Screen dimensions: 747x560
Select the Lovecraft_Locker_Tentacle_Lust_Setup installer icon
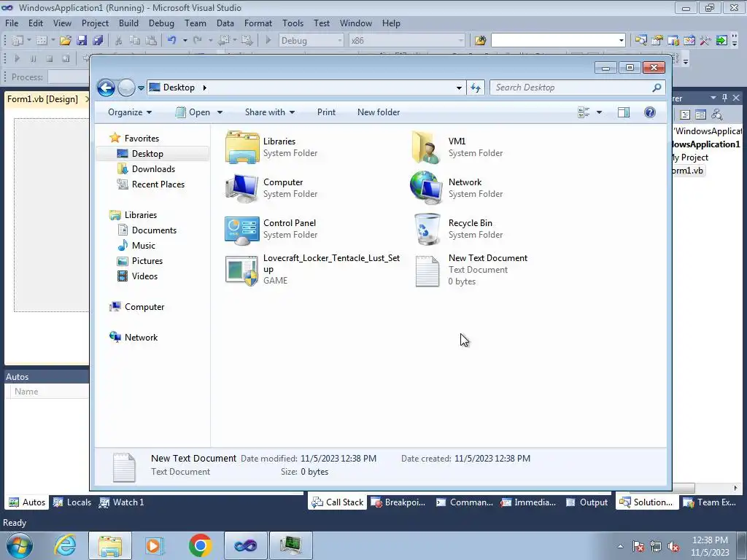pyautogui.click(x=241, y=271)
